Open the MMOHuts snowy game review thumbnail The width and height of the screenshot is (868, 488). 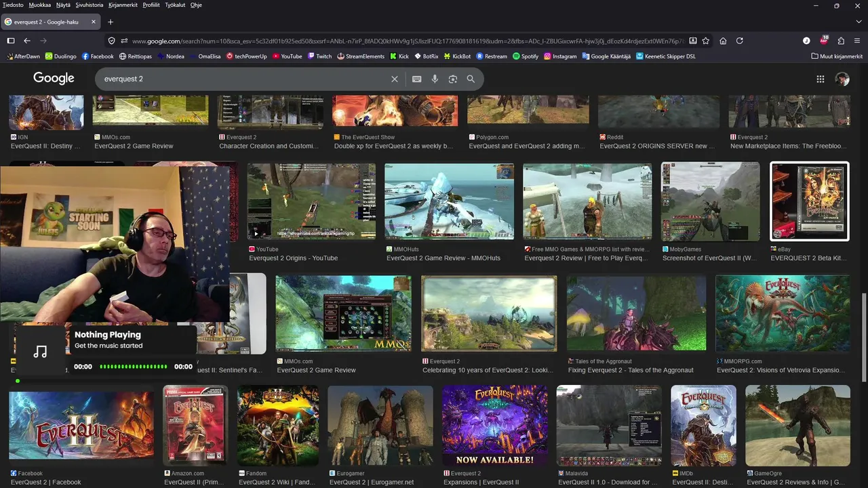click(x=448, y=201)
